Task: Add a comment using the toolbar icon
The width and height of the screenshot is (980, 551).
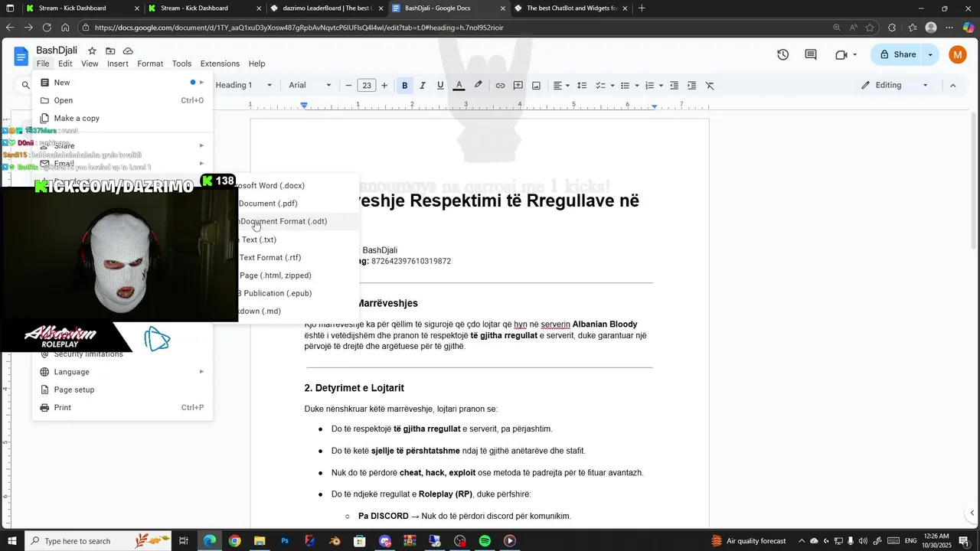Action: click(518, 85)
